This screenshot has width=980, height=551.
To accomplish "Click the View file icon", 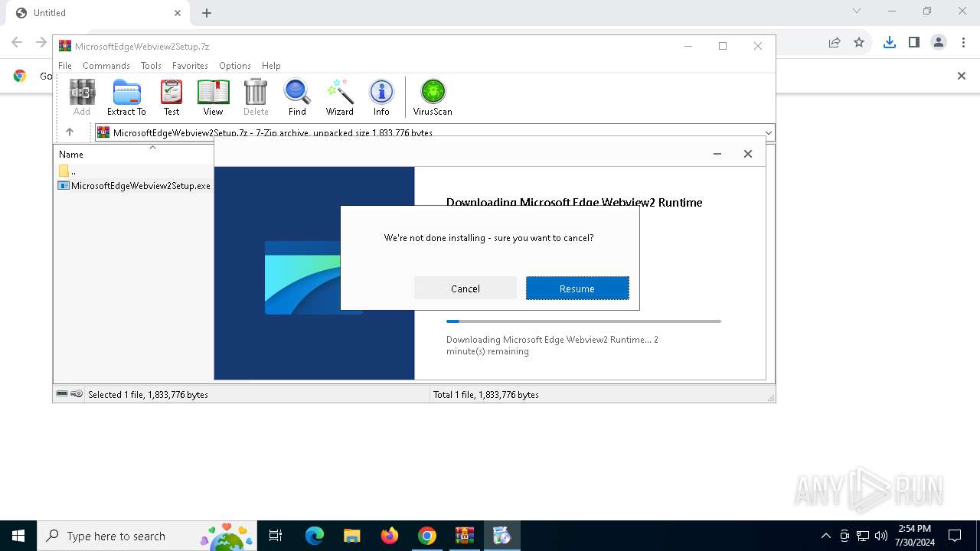I will (x=213, y=97).
